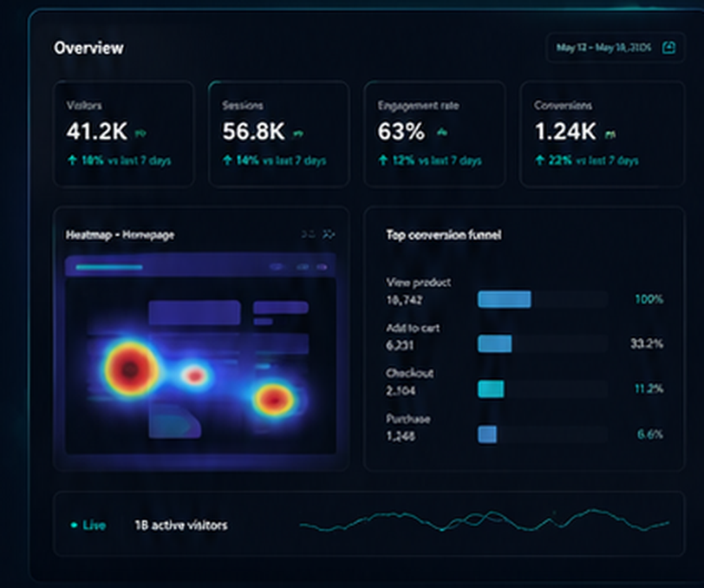Screen dimensions: 704x588
Task: Click the "Checkout" funnel label
Action: coord(409,373)
